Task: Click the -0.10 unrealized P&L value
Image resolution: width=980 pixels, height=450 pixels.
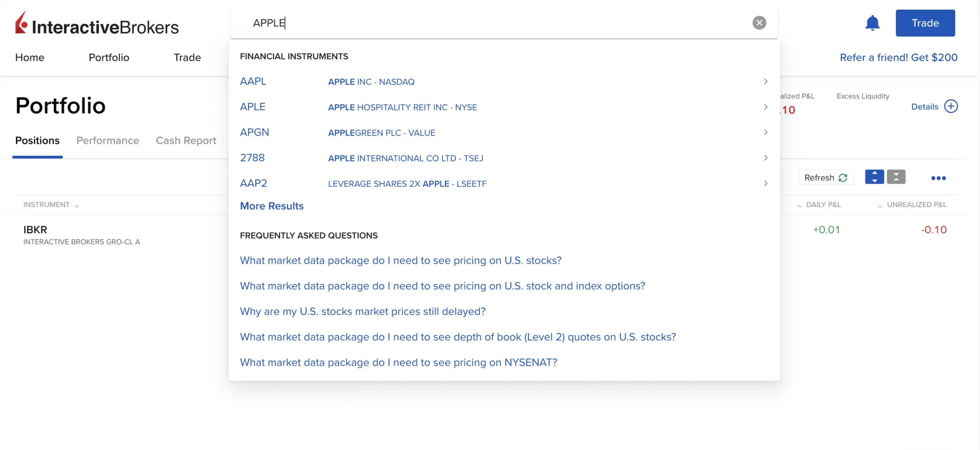Action: tap(934, 230)
